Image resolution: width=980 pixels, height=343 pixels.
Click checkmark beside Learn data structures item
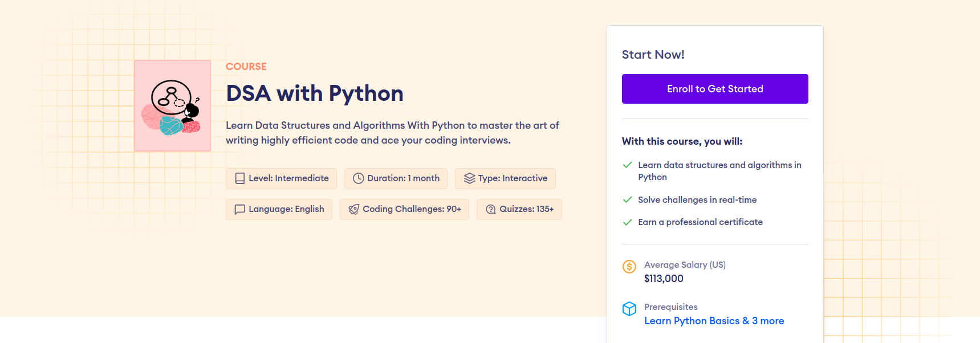627,165
